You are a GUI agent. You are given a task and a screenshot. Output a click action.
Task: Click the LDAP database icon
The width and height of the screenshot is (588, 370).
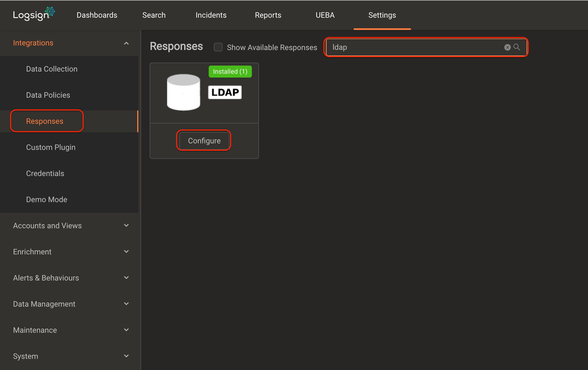click(184, 92)
